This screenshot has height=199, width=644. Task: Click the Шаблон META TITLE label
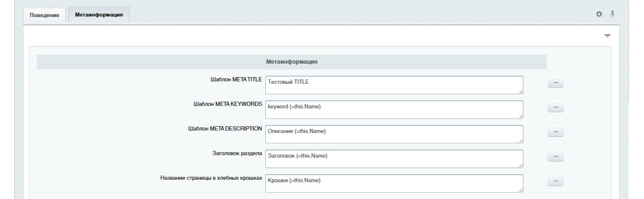pyautogui.click(x=236, y=80)
